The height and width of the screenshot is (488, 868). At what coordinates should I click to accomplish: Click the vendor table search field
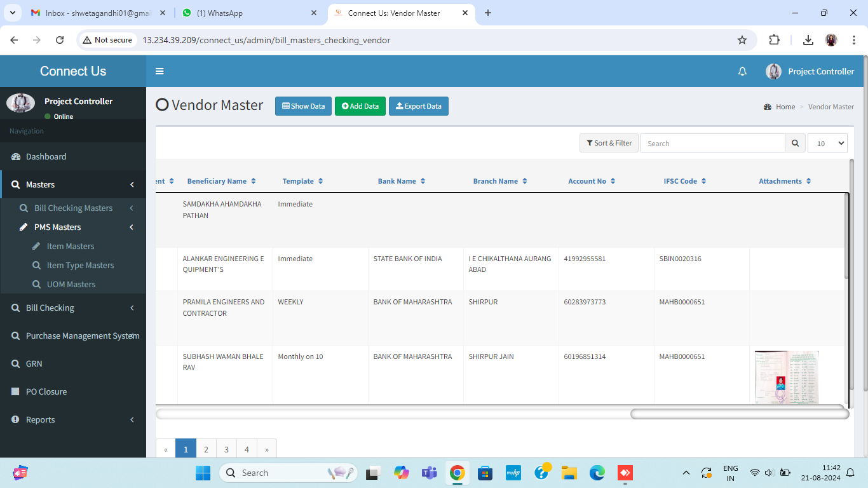coord(713,143)
